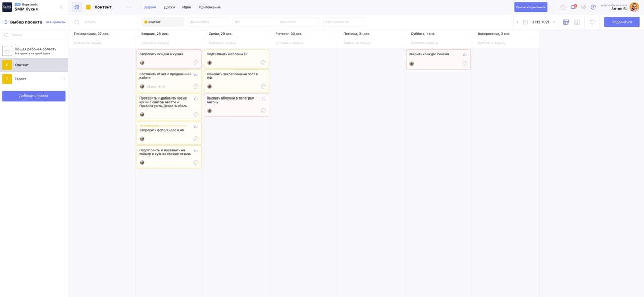Click the help question mark icon
The width and height of the screenshot is (644, 297).
(593, 7)
